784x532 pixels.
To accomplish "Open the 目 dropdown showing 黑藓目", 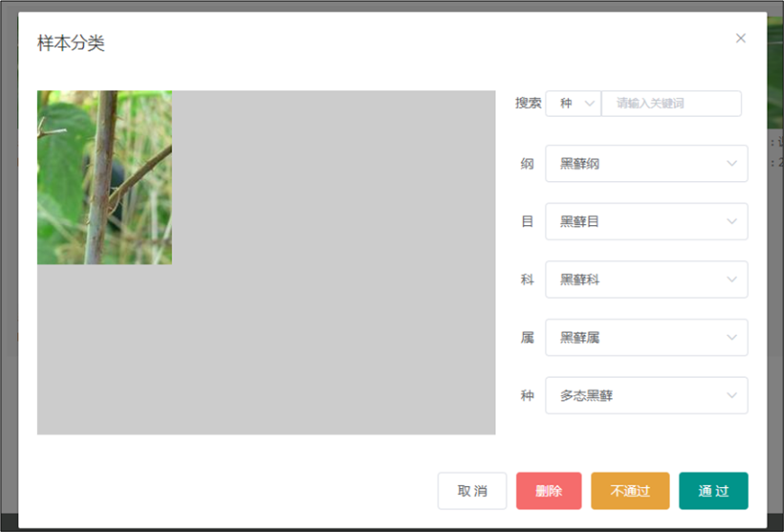I will (x=646, y=221).
